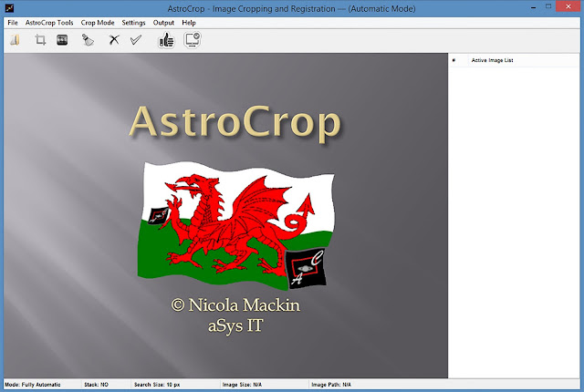Click the checkmark tick icon
The image size is (584, 392).
point(136,40)
